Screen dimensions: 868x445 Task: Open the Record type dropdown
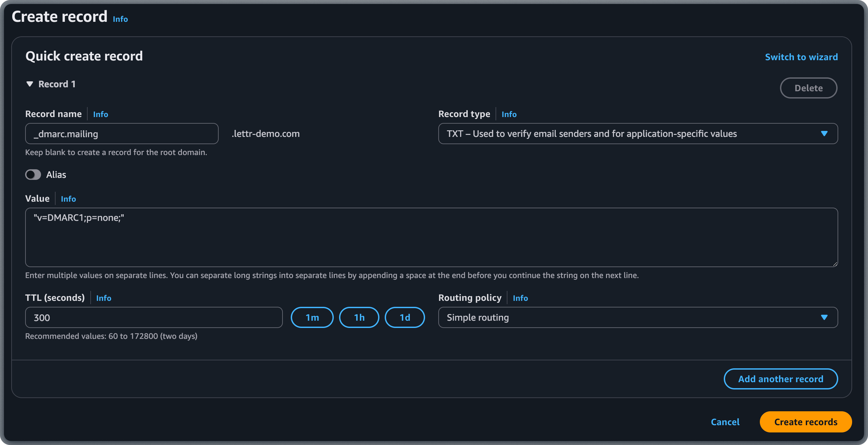824,133
